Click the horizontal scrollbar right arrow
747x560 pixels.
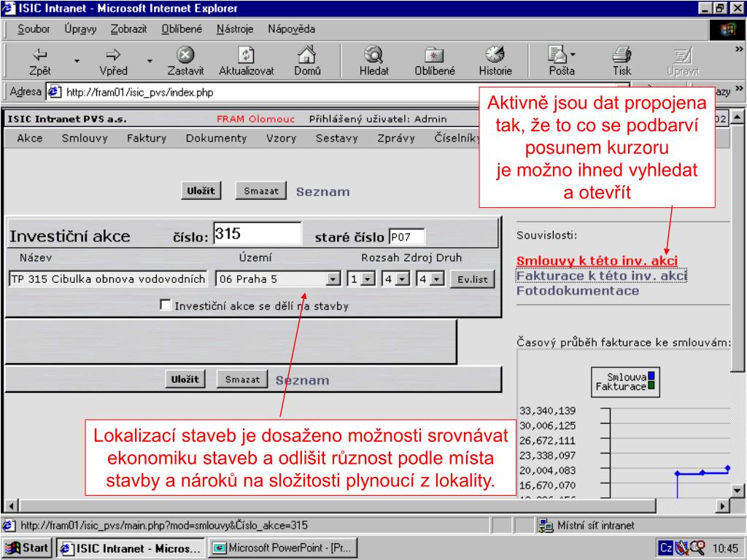point(723,505)
